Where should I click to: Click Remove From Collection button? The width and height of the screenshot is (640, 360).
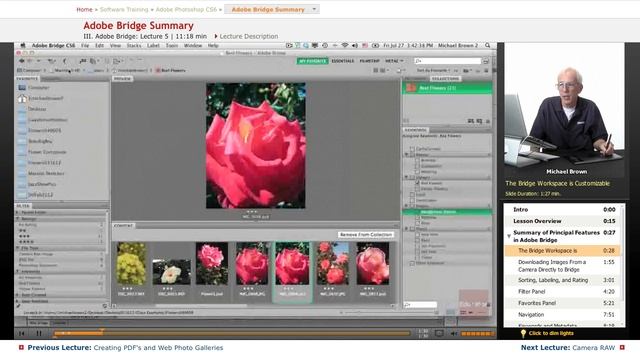pos(366,235)
